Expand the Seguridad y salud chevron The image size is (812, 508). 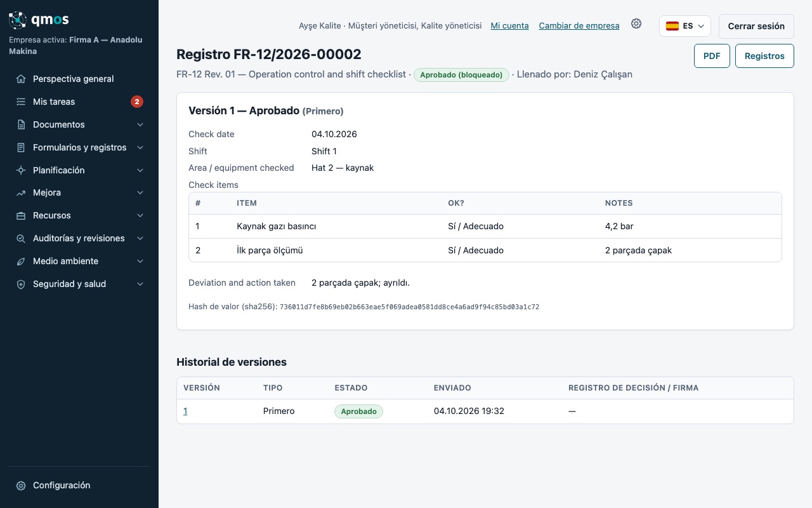140,284
